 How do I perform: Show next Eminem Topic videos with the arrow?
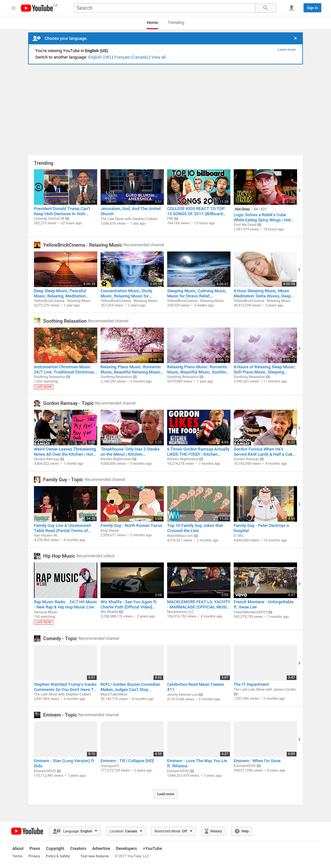click(299, 740)
